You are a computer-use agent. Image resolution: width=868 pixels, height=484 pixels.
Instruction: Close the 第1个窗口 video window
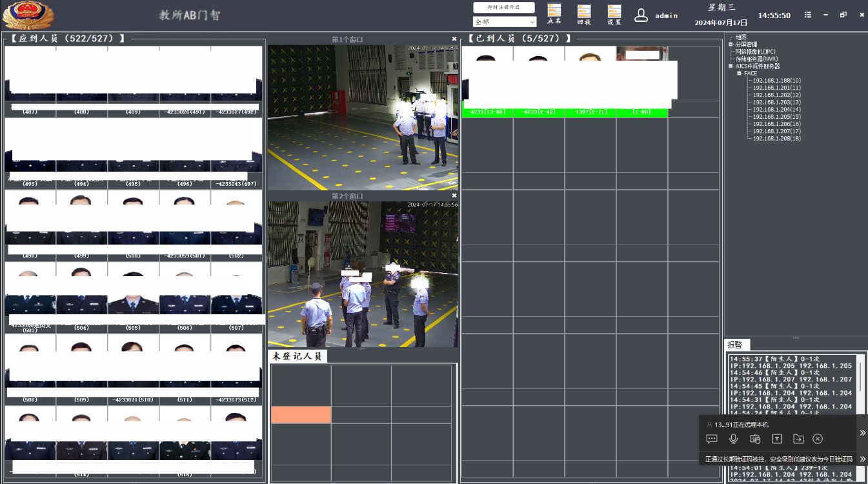(x=454, y=39)
